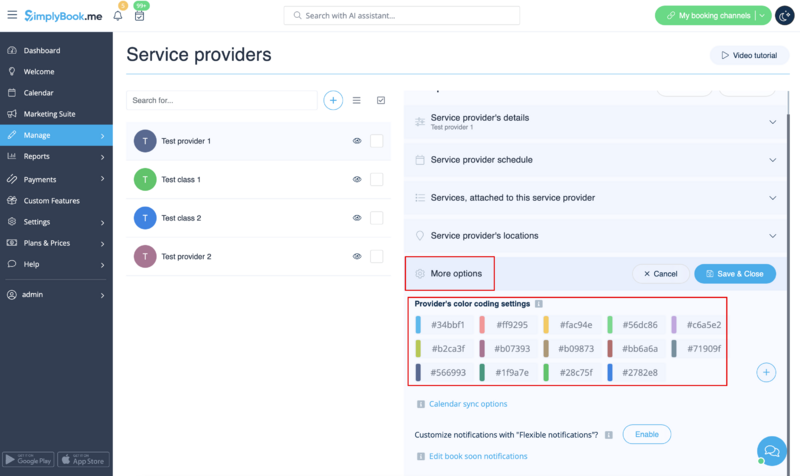Image resolution: width=800 pixels, height=476 pixels.
Task: Click the info icon beside color coding settings
Action: point(539,304)
